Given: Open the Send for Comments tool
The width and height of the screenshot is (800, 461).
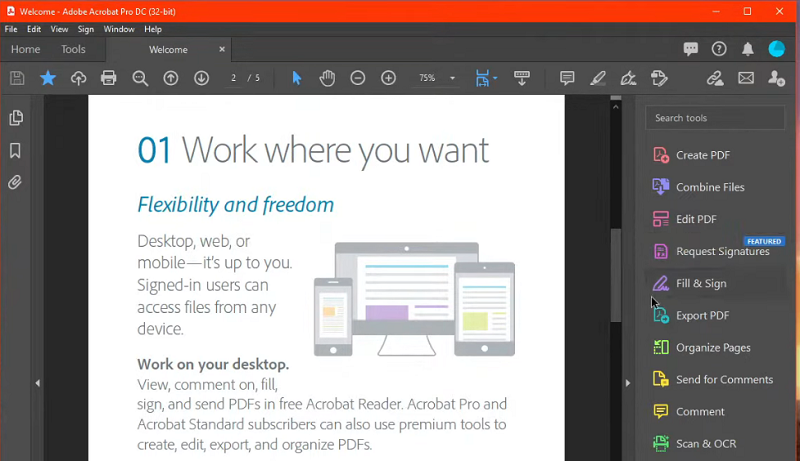Looking at the screenshot, I should (715, 379).
